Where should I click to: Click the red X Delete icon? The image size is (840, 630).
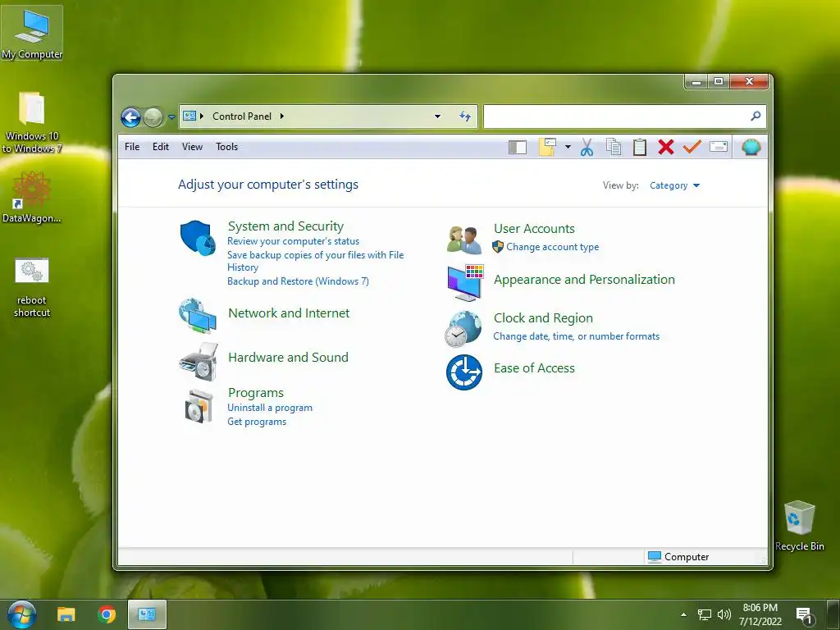[x=666, y=147]
